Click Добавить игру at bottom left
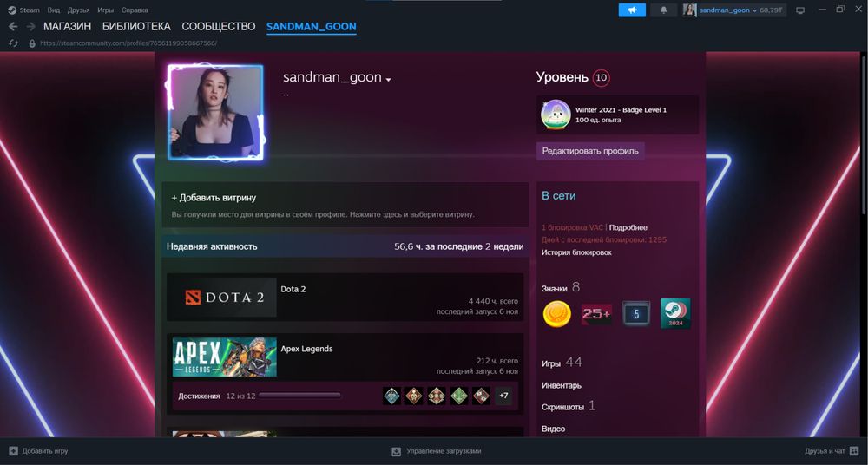 [45, 451]
